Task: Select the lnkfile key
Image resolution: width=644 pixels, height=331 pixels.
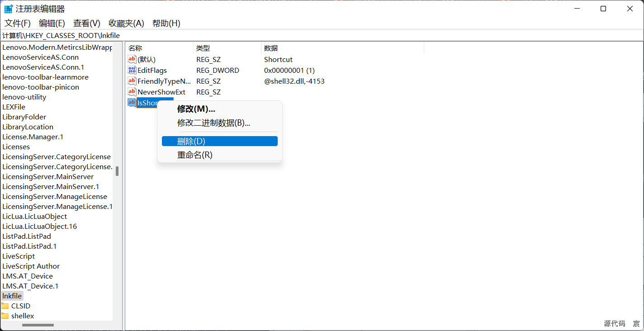Action: [12, 296]
